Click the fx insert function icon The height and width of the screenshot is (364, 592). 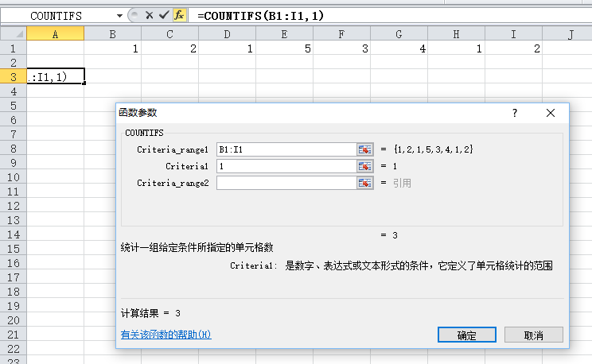[x=179, y=15]
